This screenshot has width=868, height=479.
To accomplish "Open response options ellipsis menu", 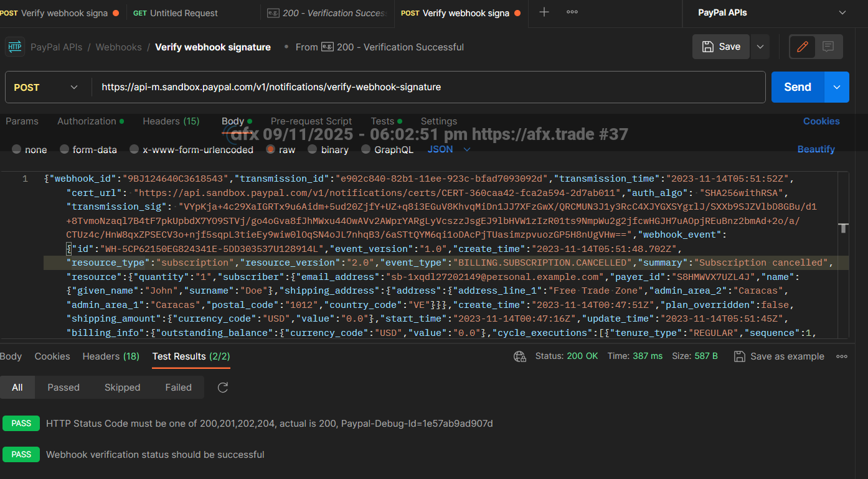I will (x=842, y=356).
